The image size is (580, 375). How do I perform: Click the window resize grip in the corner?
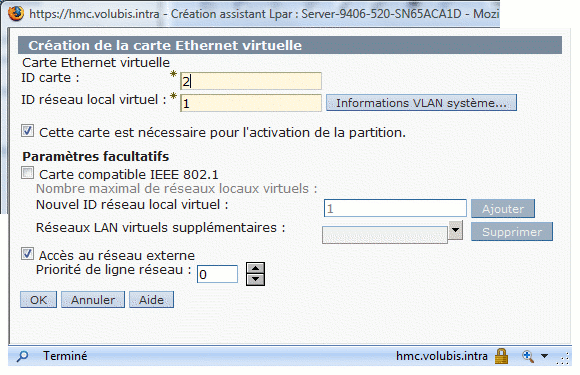[564, 359]
